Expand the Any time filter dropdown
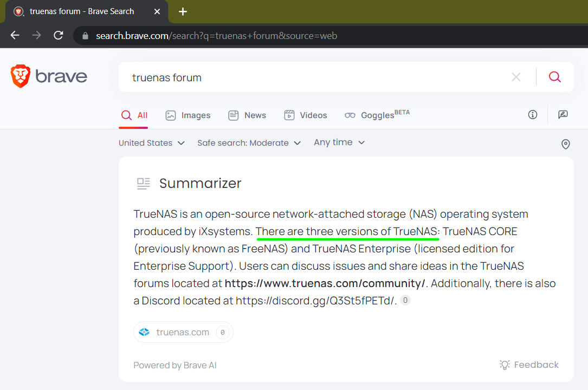 point(339,142)
